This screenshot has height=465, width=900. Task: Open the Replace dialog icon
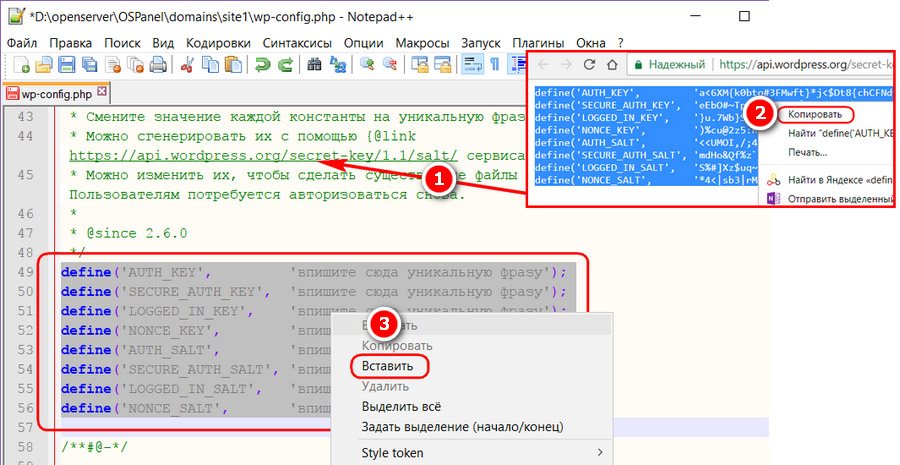pyautogui.click(x=338, y=64)
